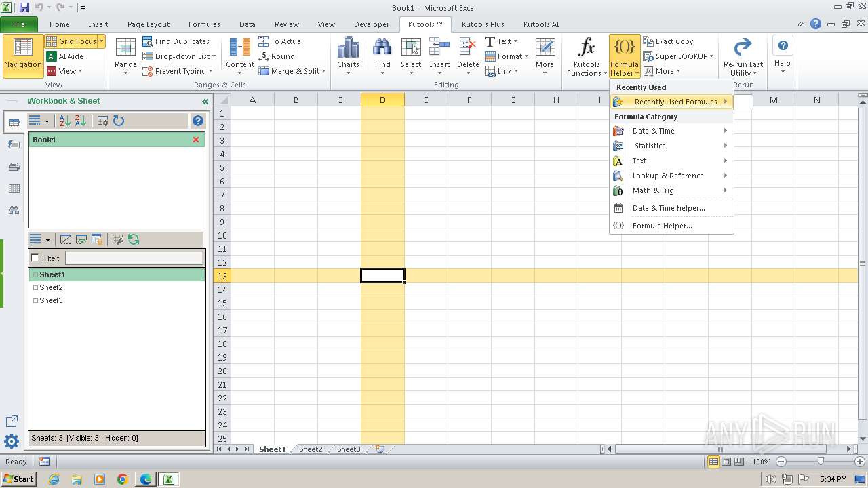Close Book1 with red X
Image resolution: width=868 pixels, height=488 pixels.
(196, 140)
